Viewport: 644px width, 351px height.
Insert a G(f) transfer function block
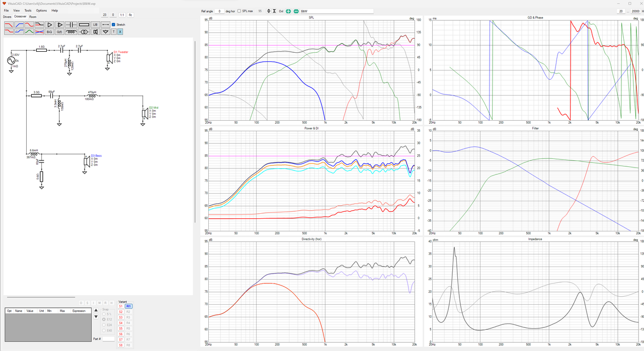(60, 32)
